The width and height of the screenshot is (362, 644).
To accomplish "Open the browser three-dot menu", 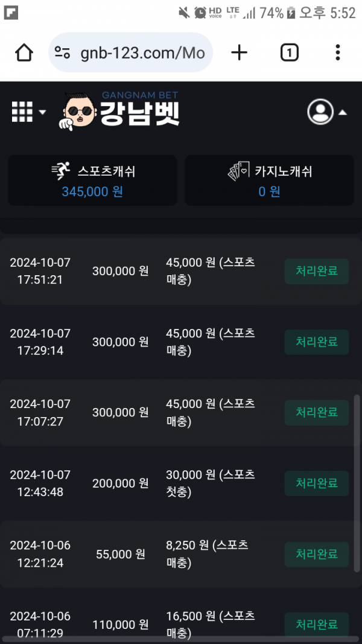I will pos(338,53).
